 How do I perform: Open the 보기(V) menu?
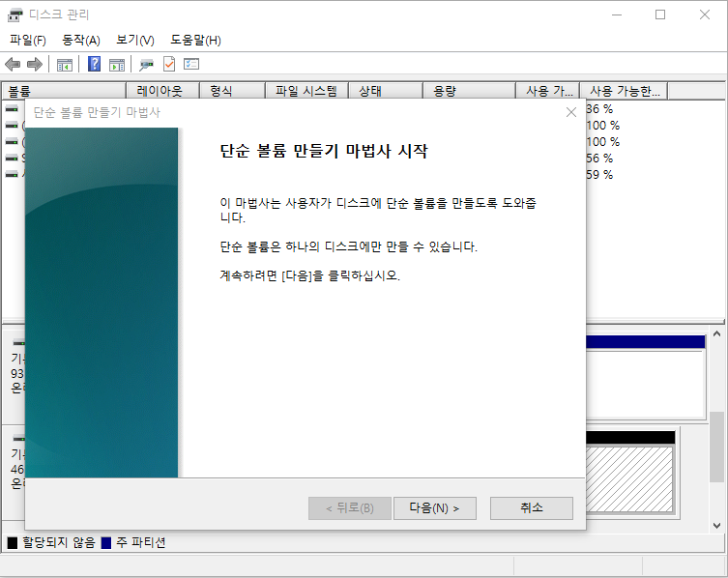(135, 41)
